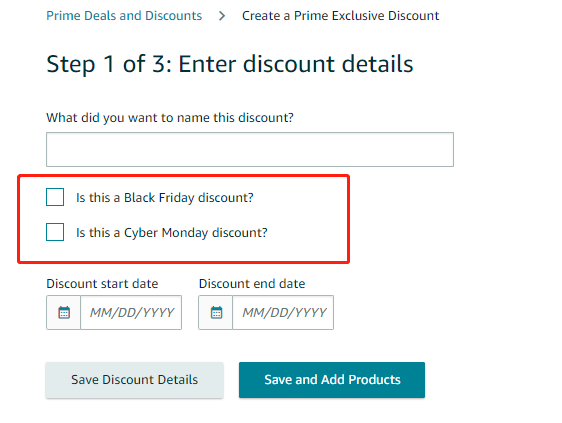The height and width of the screenshot is (423, 562).
Task: Click the end date MM/DD/YYYY field
Action: [283, 312]
